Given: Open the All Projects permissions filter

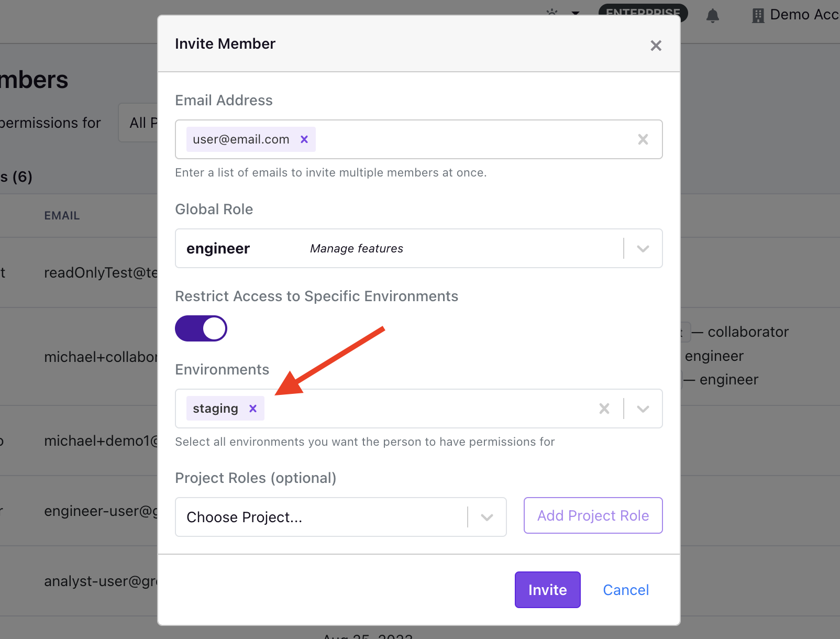Looking at the screenshot, I should click(138, 123).
